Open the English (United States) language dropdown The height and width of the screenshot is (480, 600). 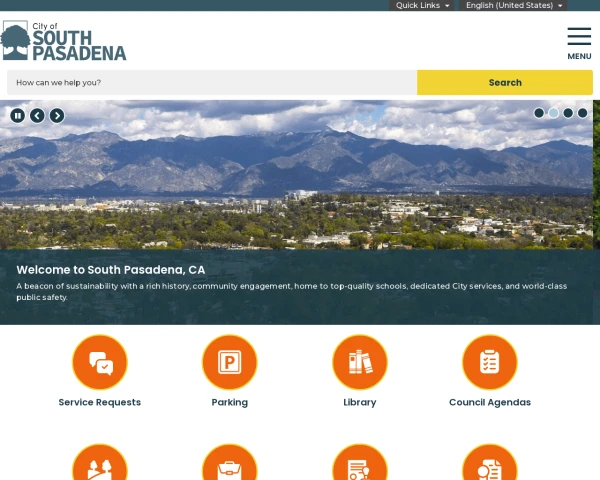[513, 5]
